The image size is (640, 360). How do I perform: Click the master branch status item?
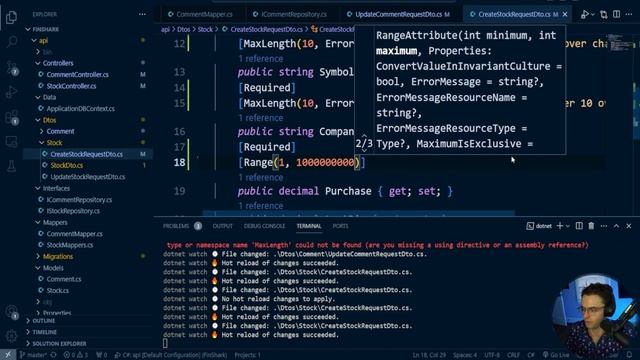point(34,355)
